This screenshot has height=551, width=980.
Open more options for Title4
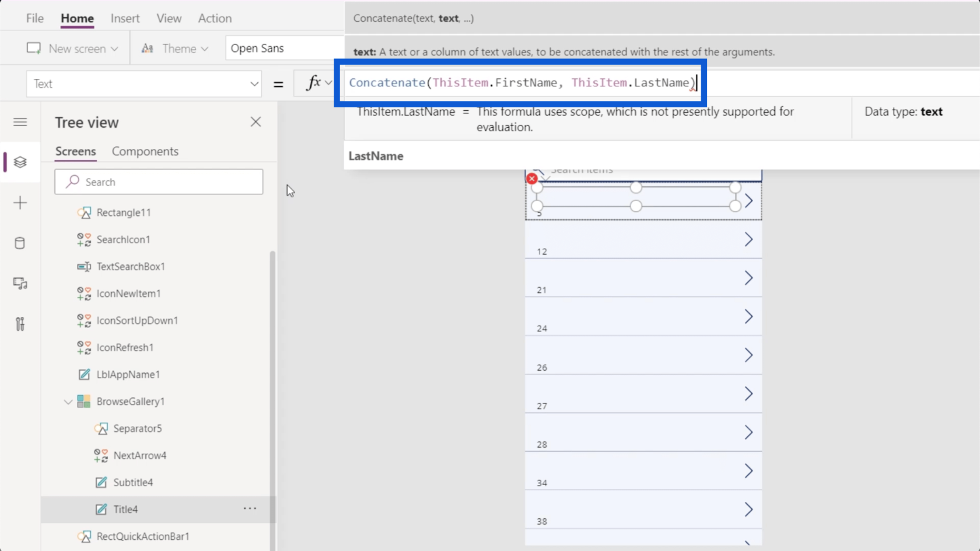pyautogui.click(x=250, y=508)
